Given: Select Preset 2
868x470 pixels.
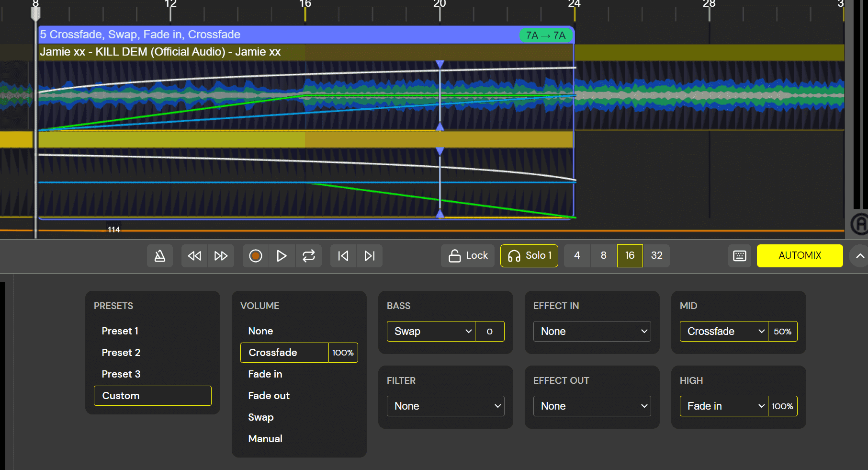Looking at the screenshot, I should [153, 353].
